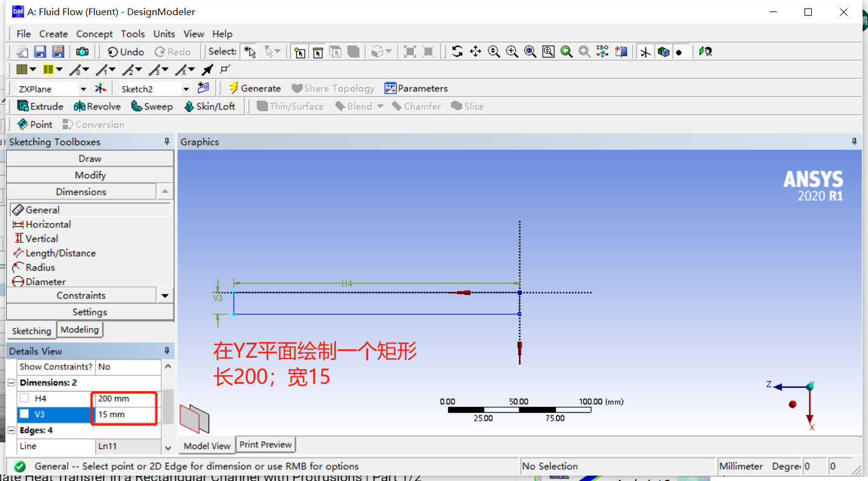Image resolution: width=868 pixels, height=481 pixels.
Task: Select the Vertical dimension tool
Action: (35, 239)
